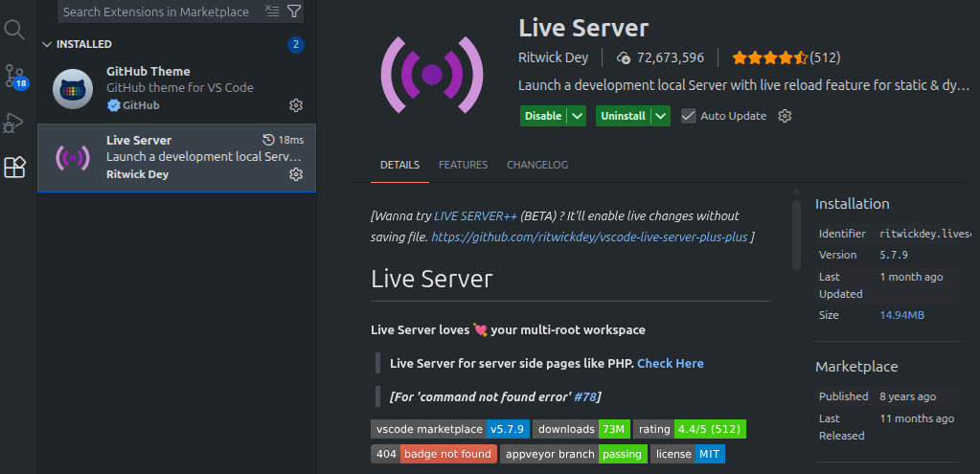Click the Installation heading

click(x=852, y=204)
